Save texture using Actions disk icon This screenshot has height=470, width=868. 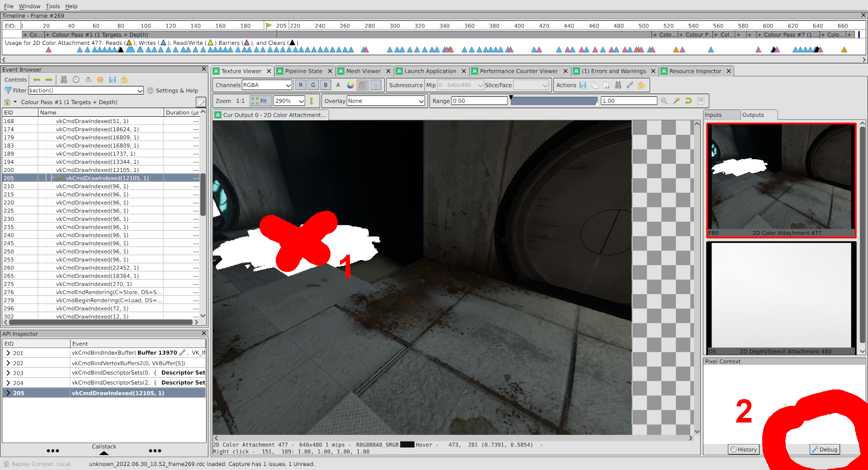(x=583, y=85)
